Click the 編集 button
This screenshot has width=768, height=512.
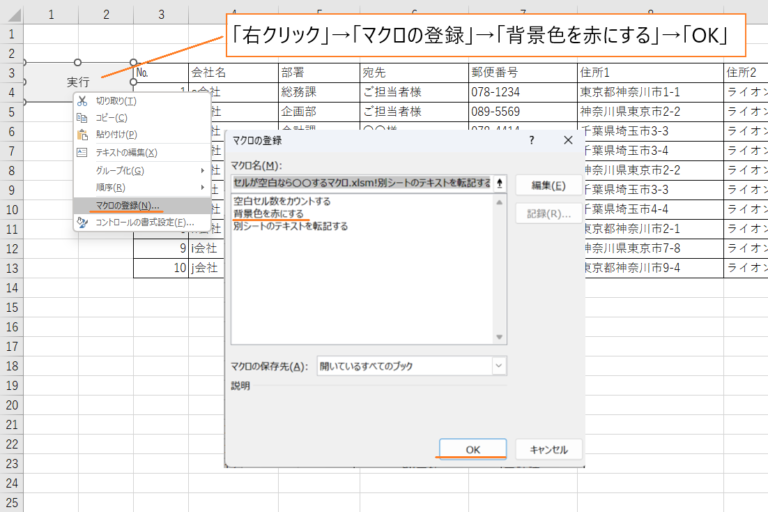point(549,185)
